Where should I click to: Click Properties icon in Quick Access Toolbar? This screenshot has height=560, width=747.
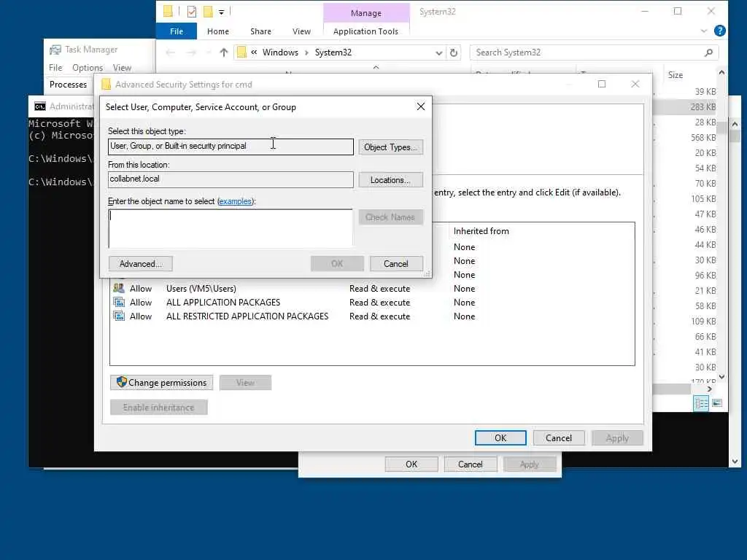point(192,12)
